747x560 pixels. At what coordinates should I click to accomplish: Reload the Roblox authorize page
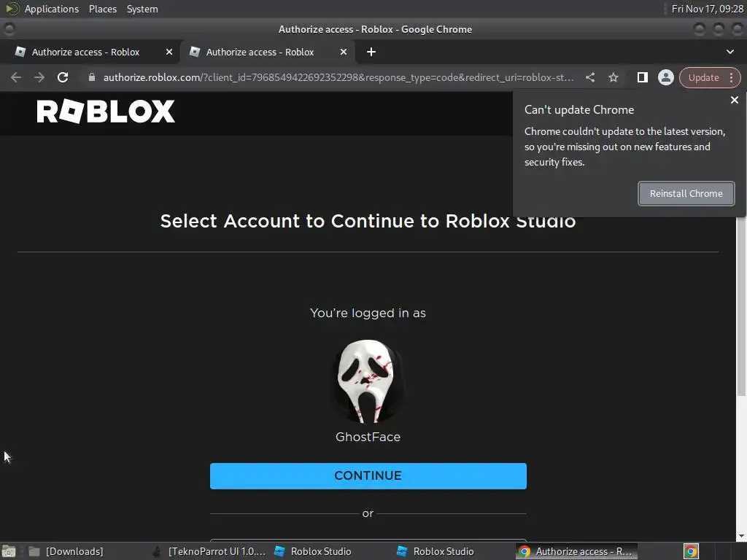coord(63,77)
